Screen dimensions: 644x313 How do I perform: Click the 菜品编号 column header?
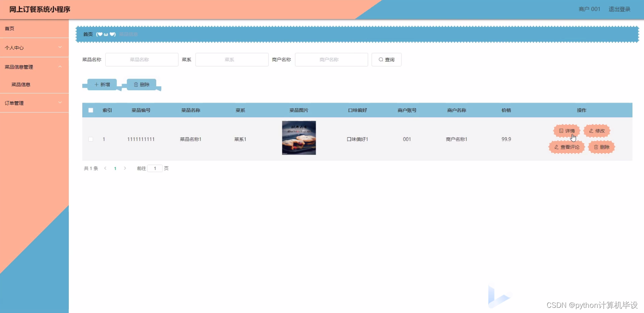tap(141, 110)
